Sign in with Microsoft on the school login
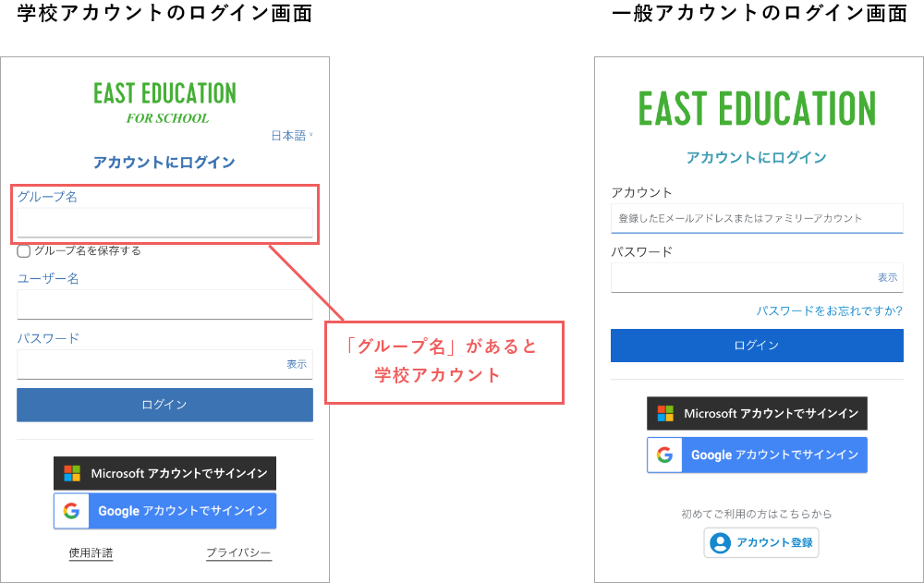Viewport: 924px width, 583px height. point(165,473)
